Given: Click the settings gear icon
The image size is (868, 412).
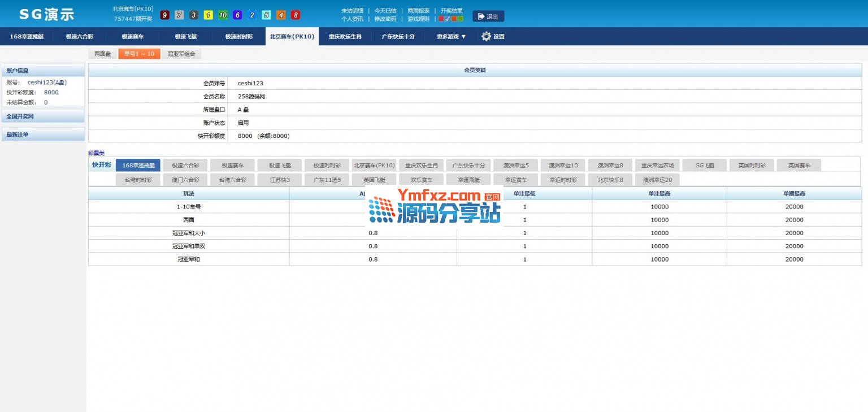Looking at the screenshot, I should coord(486,36).
